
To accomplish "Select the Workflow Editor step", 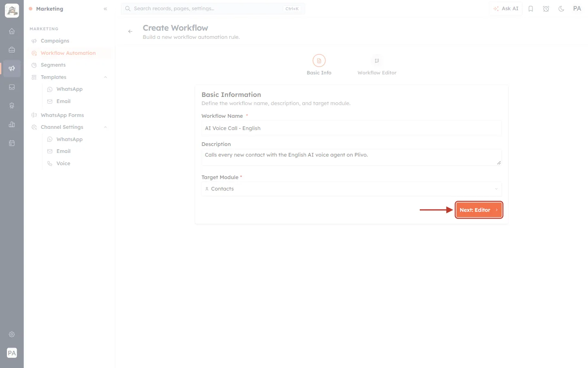I will click(x=377, y=65).
